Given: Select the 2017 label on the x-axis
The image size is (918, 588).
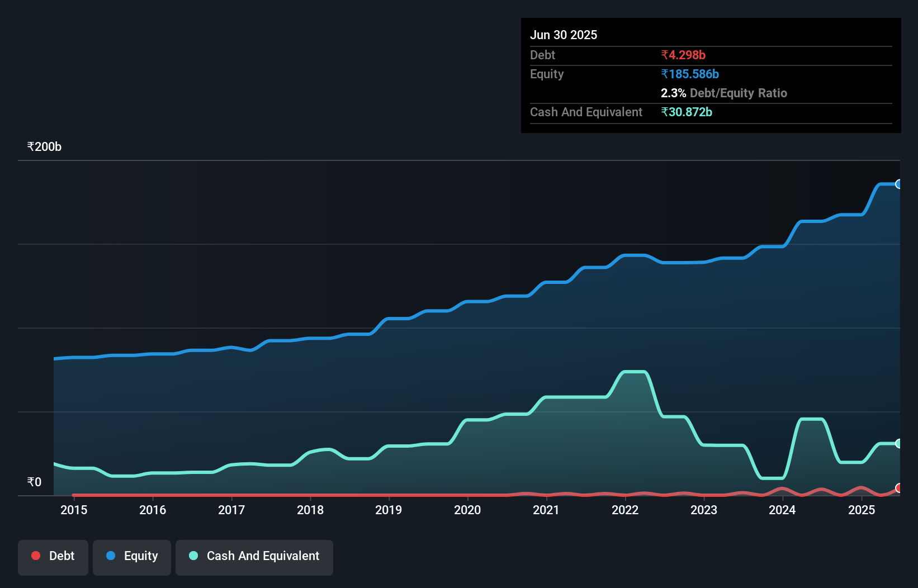Looking at the screenshot, I should (231, 510).
